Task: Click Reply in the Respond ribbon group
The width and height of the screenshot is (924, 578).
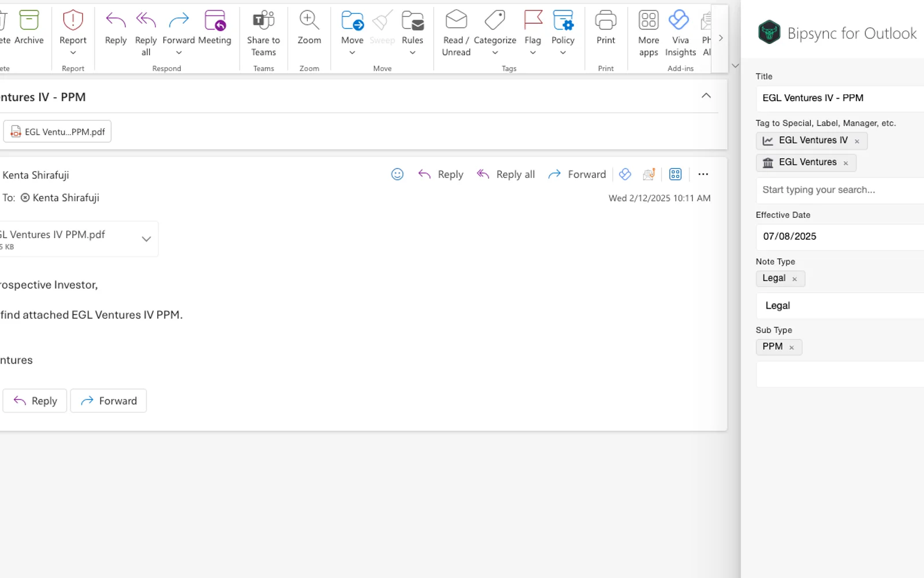Action: coord(115,28)
